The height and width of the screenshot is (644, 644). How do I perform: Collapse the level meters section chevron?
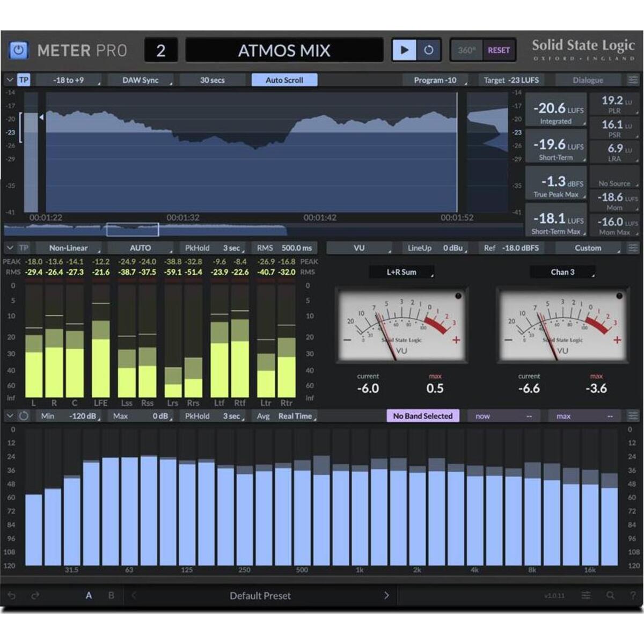[x=10, y=248]
